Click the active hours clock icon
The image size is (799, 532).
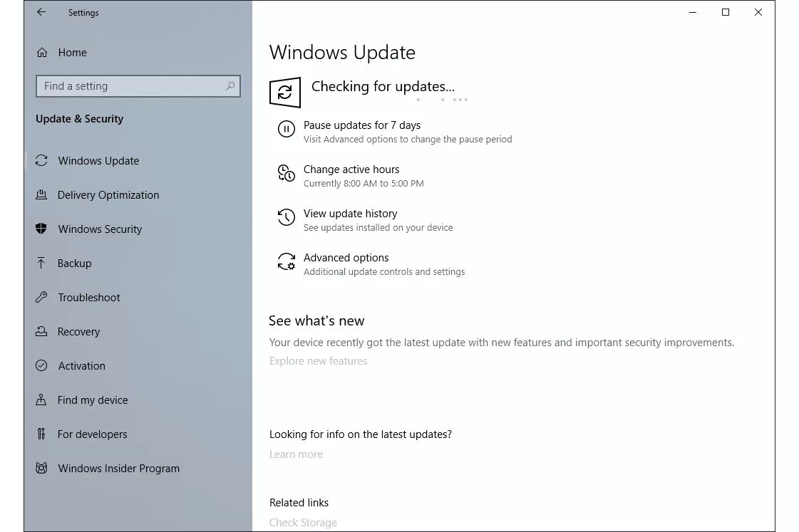pos(287,173)
